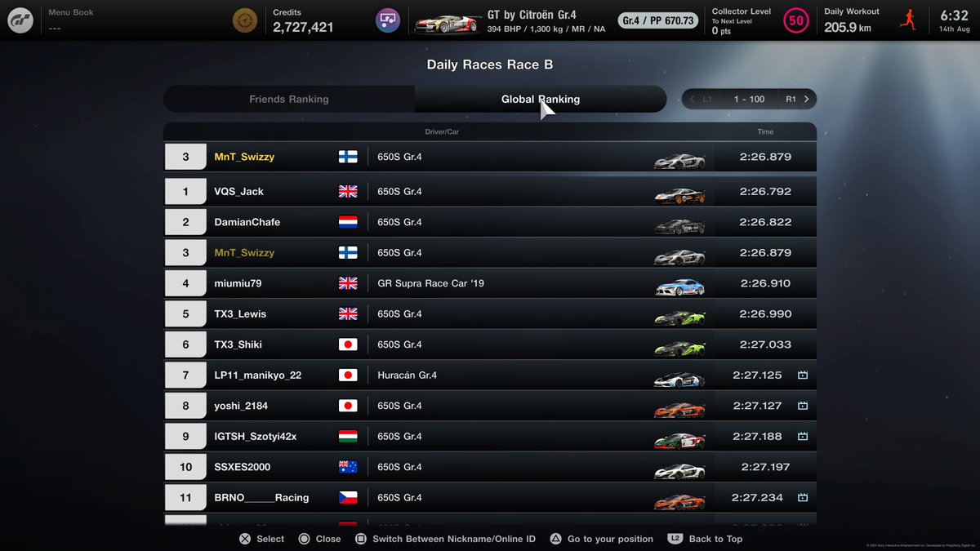
Task: Open the purple Showcase icon beside Credits
Action: 388,18
